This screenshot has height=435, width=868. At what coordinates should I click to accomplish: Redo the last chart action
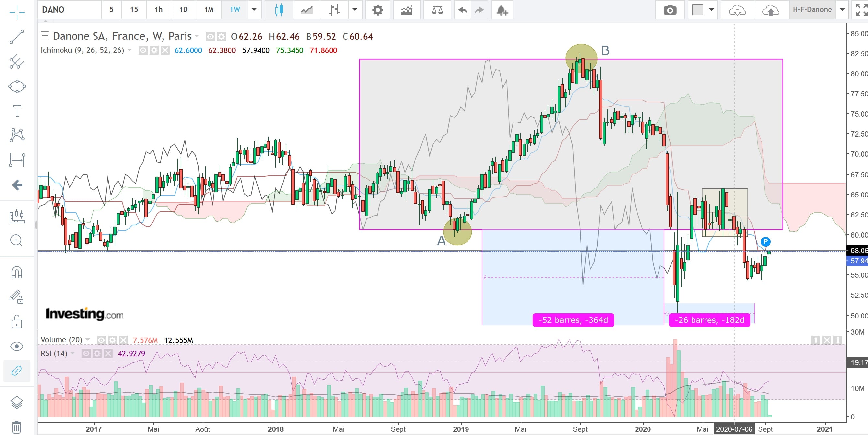pos(479,10)
